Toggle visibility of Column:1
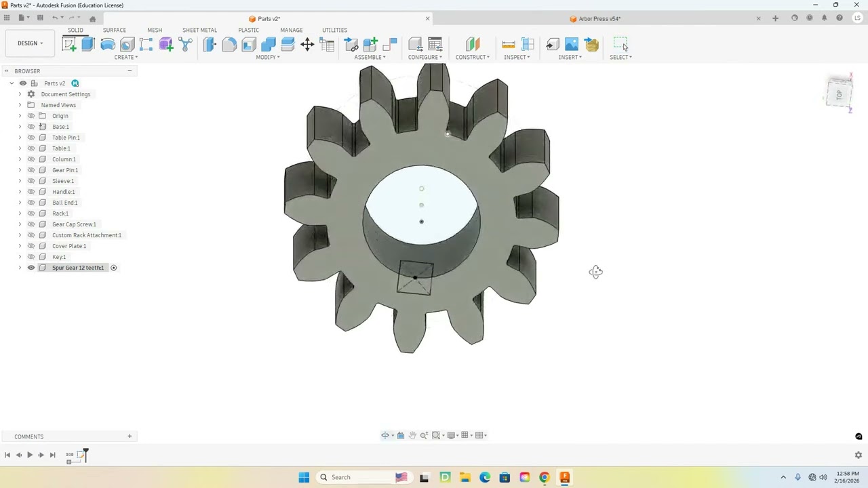 31,159
